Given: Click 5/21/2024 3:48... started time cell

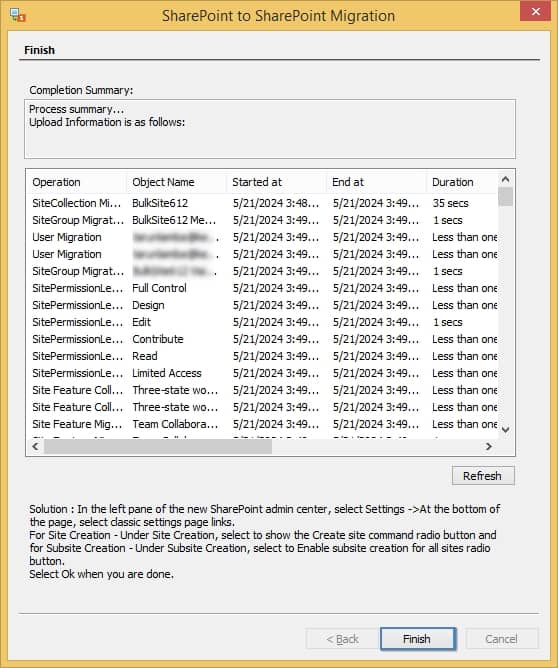Looking at the screenshot, I should point(276,203).
